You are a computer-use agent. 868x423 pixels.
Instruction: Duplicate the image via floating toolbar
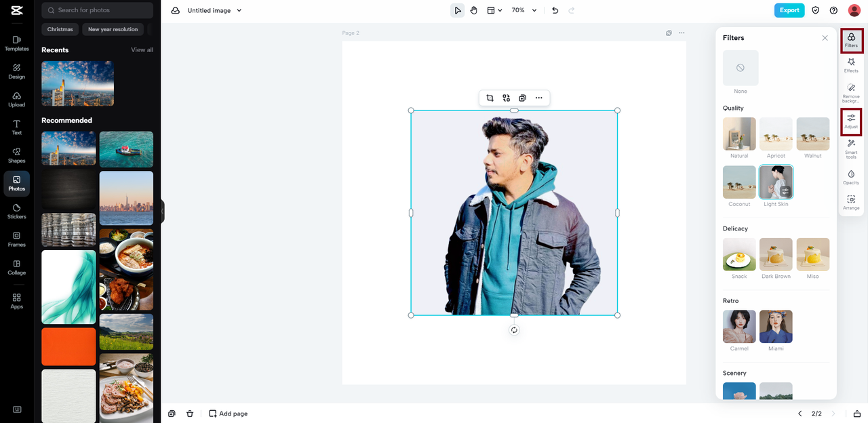click(x=522, y=98)
